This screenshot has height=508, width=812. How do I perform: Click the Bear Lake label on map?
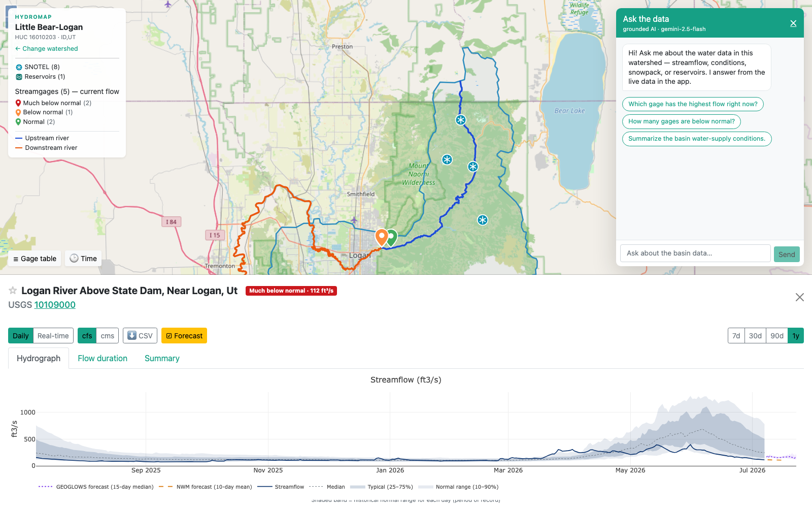(x=569, y=111)
